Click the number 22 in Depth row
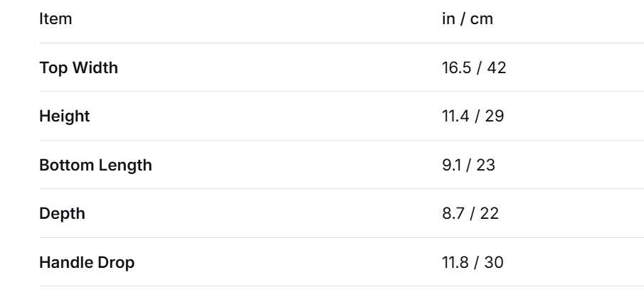 tap(489, 213)
